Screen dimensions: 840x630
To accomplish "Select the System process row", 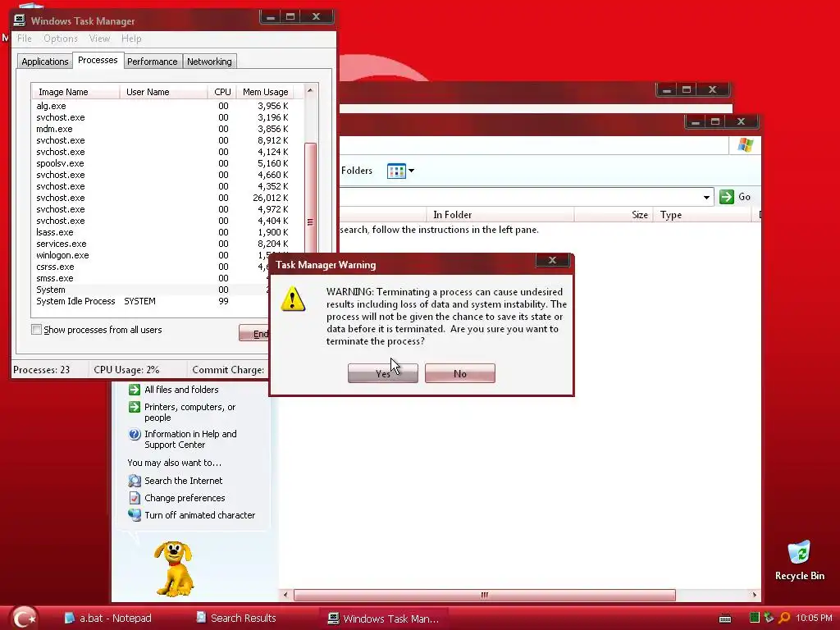I will point(151,290).
